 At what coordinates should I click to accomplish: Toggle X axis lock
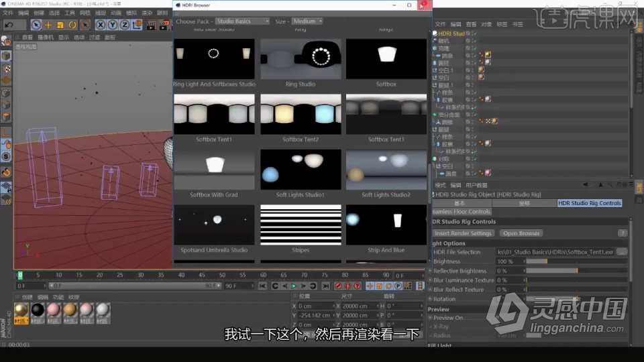100,25
